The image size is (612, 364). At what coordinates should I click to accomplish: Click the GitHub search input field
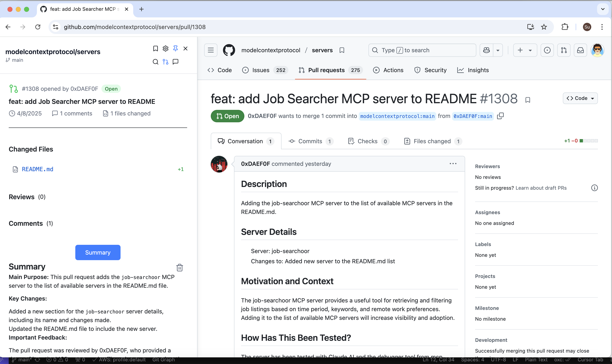tap(422, 50)
